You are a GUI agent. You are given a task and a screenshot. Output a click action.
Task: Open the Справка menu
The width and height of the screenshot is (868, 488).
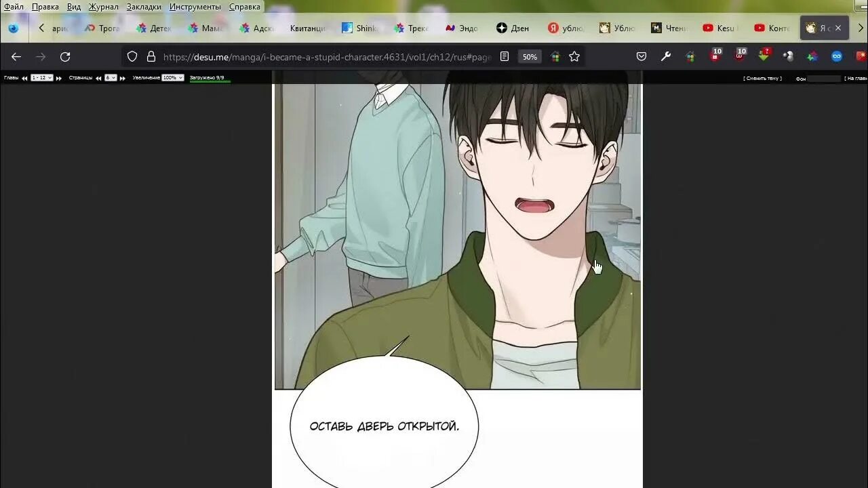click(245, 7)
